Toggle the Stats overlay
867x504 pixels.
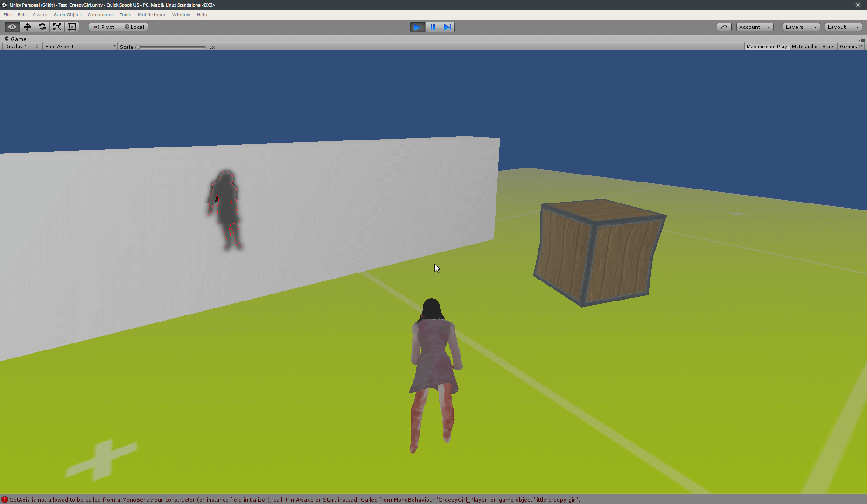828,47
